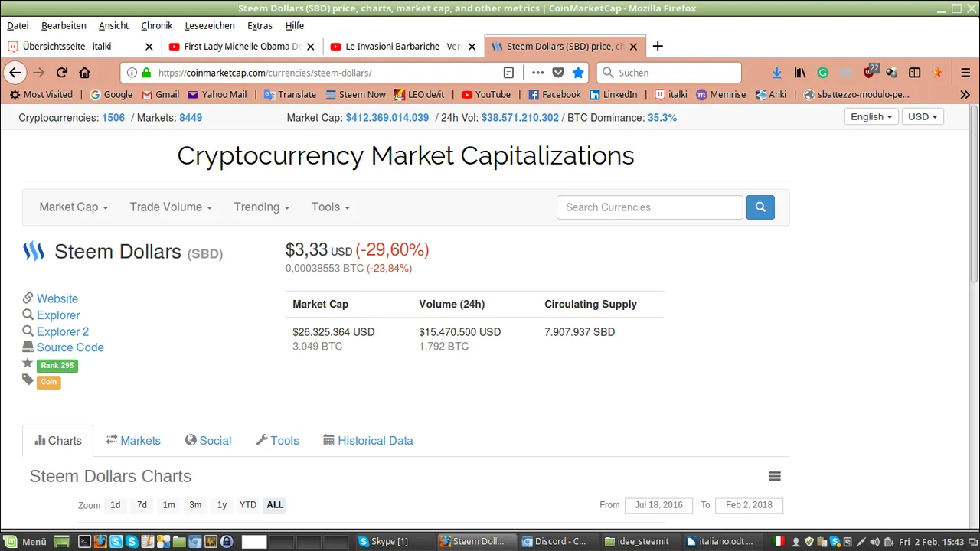Image resolution: width=980 pixels, height=551 pixels.
Task: Click the 1506 cryptocurrencies count link
Action: pyautogui.click(x=113, y=118)
